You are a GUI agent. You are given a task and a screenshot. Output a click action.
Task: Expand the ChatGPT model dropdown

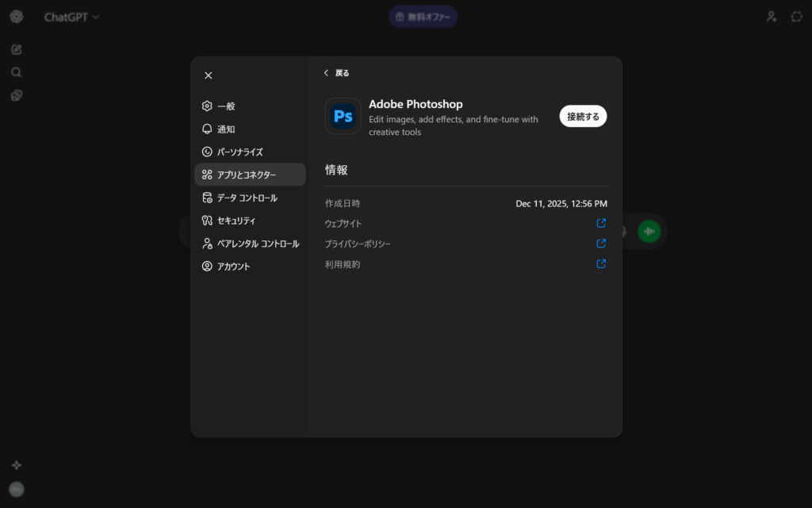pos(71,17)
